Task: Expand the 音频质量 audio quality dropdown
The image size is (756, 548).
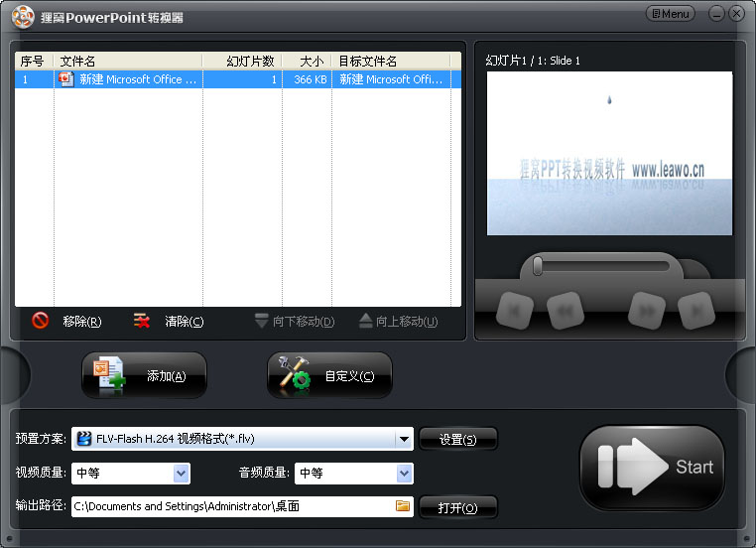Action: tap(404, 474)
